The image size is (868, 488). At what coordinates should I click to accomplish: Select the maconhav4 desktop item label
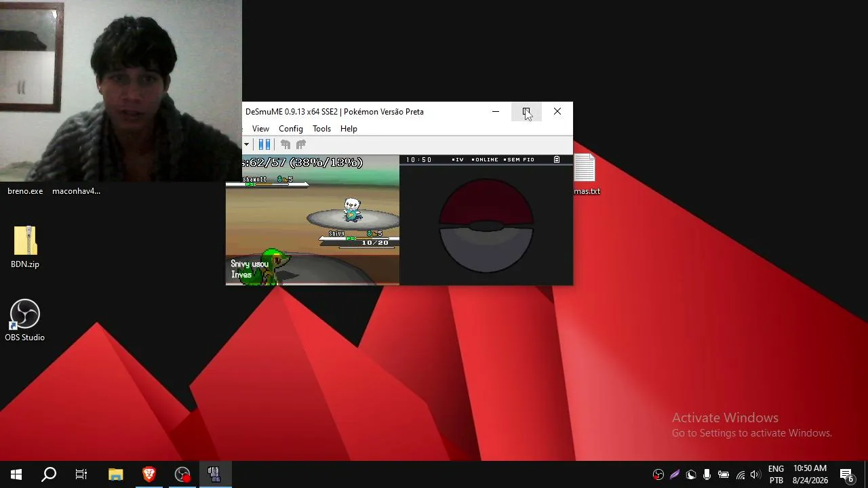(x=76, y=191)
